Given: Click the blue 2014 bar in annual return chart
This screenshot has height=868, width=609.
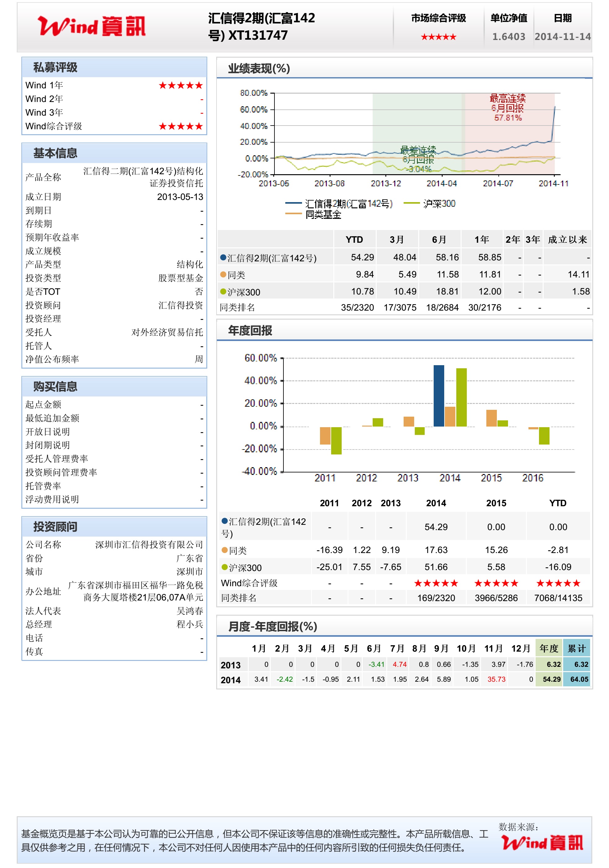Looking at the screenshot, I should click(439, 396).
